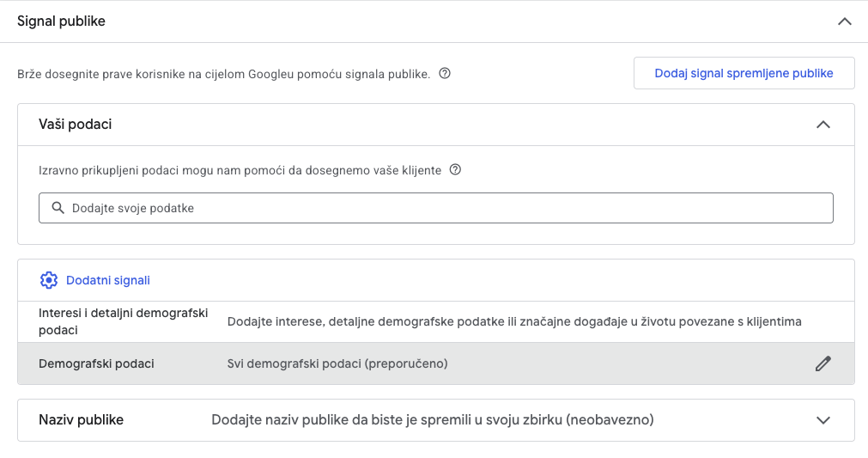Image resolution: width=868 pixels, height=458 pixels.
Task: Click the Dodatni signali gear icon
Action: point(49,280)
